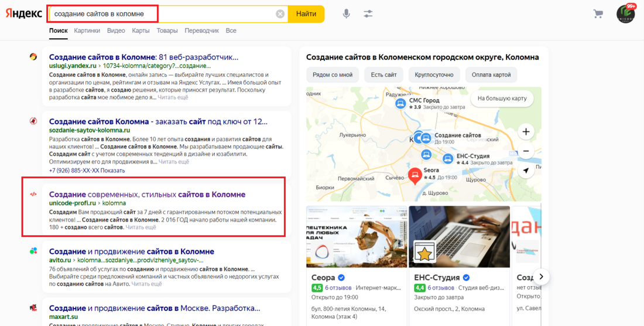Switch to the Видео tab

click(116, 31)
